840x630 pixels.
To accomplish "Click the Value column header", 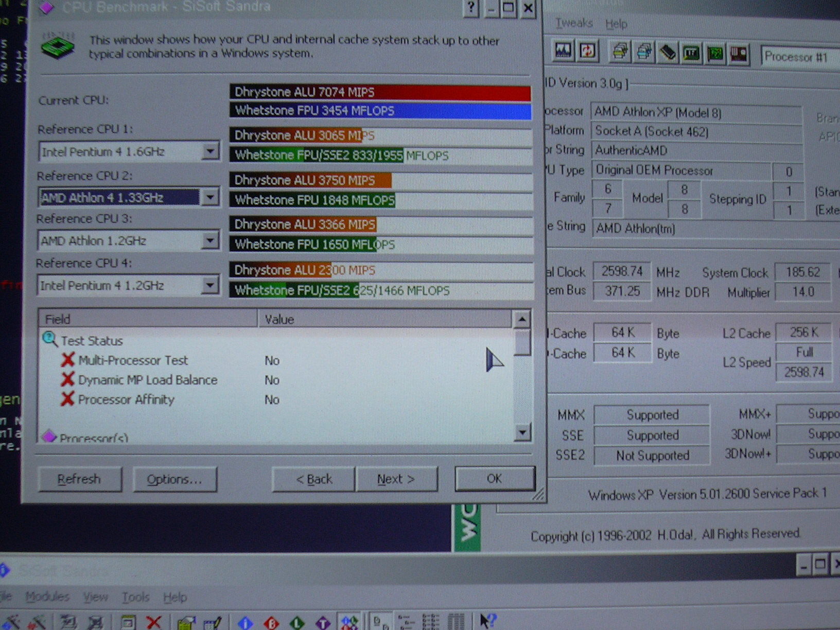I will pos(385,319).
